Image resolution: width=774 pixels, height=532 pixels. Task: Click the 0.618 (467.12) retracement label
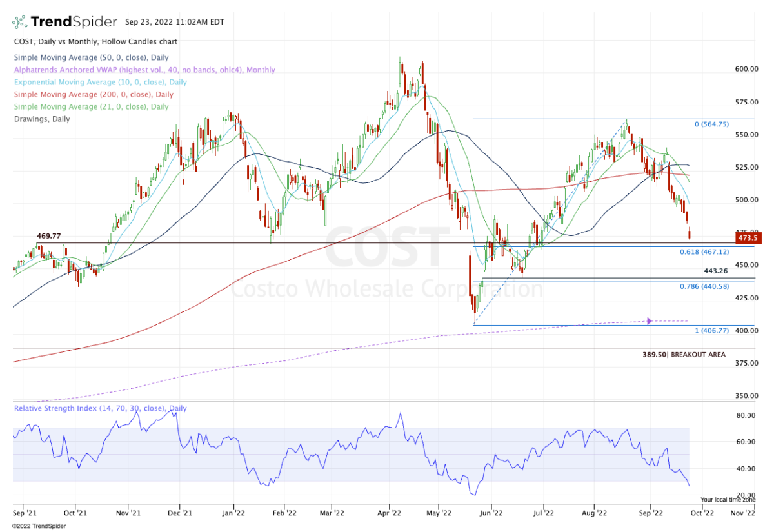pos(706,252)
